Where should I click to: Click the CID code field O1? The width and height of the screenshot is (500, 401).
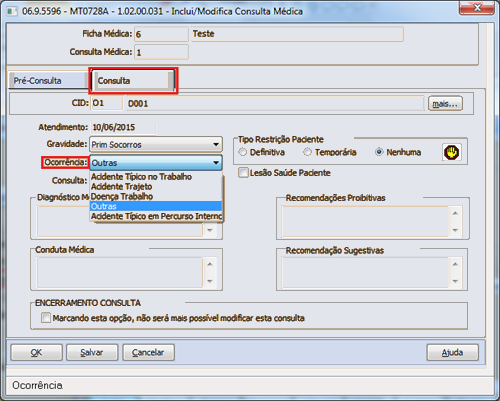point(107,103)
